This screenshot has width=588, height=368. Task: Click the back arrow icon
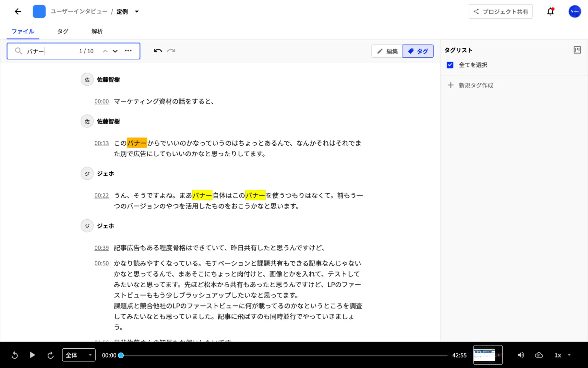[x=18, y=11]
